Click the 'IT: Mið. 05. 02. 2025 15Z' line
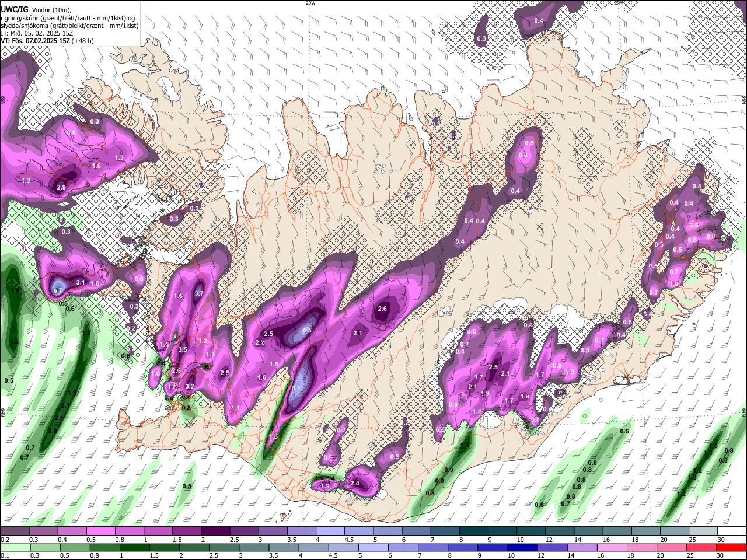 [x=37, y=33]
